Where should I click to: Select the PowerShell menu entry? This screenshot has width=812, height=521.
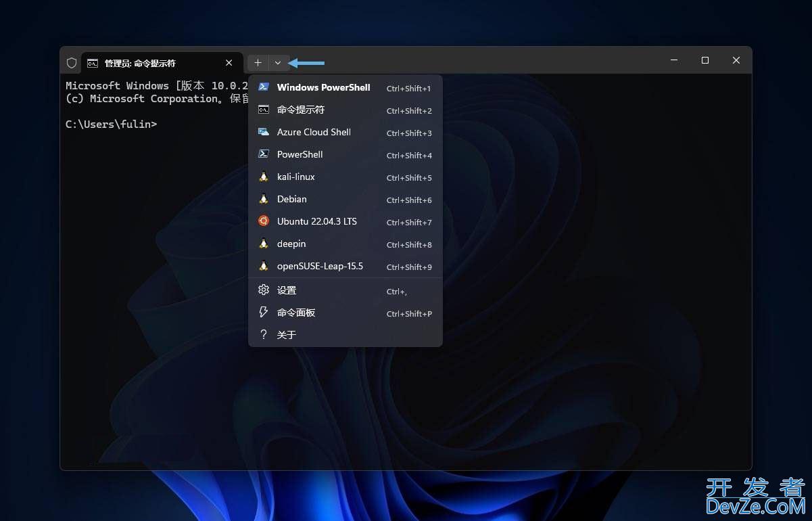tap(345, 154)
